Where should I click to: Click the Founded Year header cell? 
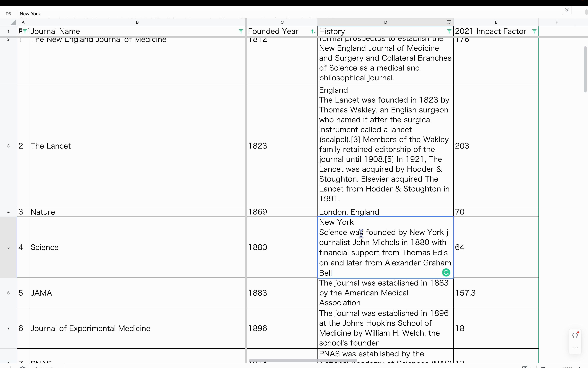pyautogui.click(x=282, y=31)
